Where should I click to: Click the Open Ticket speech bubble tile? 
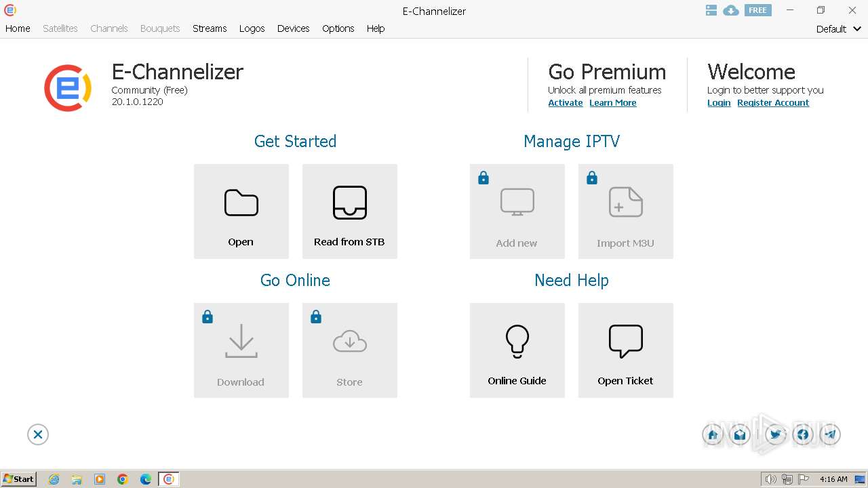tap(625, 350)
